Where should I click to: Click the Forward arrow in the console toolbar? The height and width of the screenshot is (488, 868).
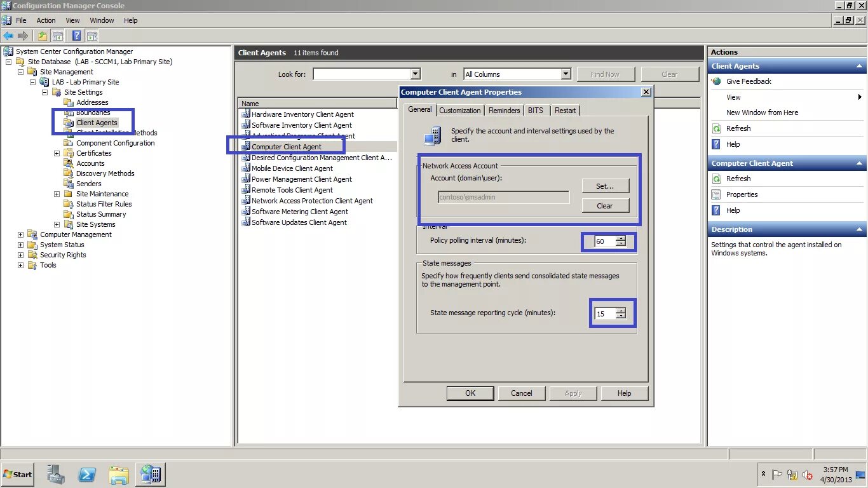[x=23, y=36]
